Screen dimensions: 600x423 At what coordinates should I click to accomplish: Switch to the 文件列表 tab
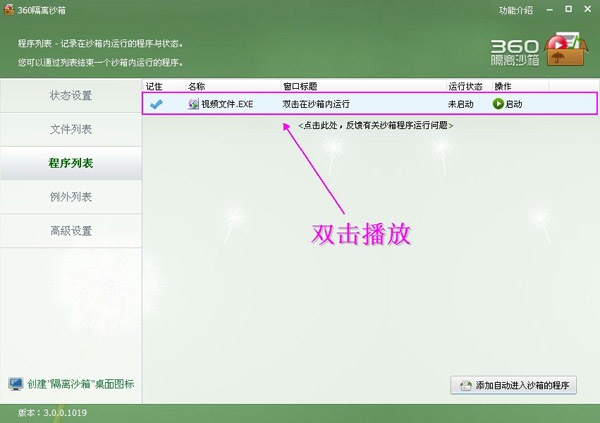[x=71, y=129]
